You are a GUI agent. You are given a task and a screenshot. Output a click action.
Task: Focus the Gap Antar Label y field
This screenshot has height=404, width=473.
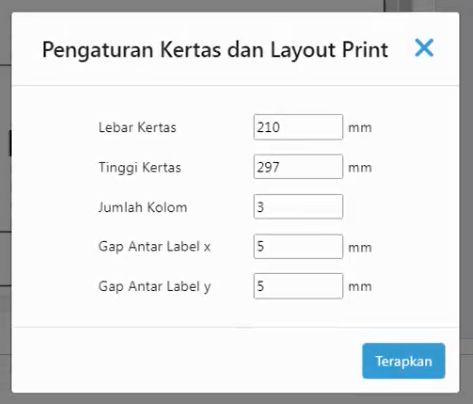(x=298, y=286)
